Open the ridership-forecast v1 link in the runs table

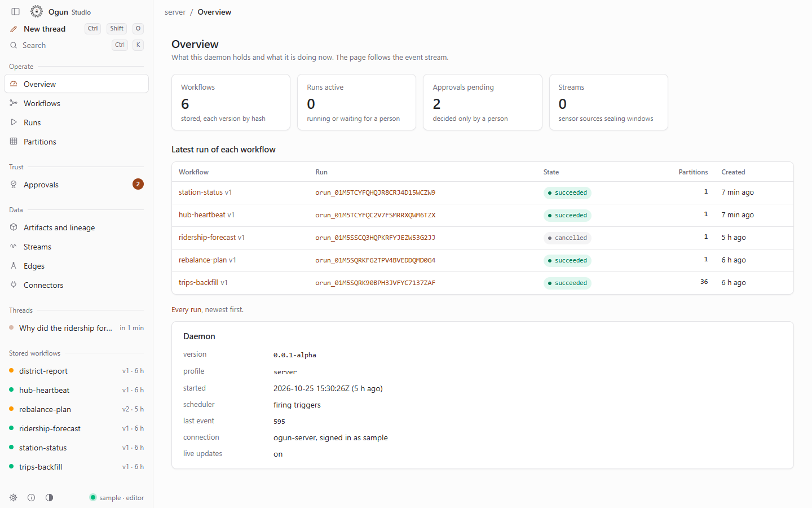click(x=211, y=238)
